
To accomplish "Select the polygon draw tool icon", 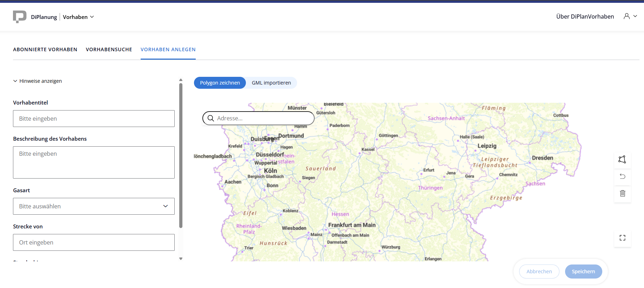I will tap(622, 160).
